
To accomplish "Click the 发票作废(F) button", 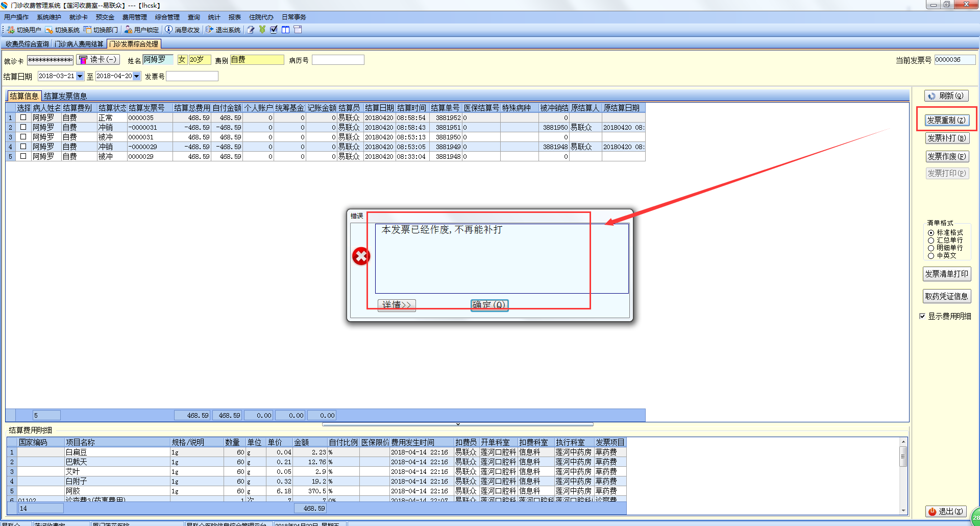I will [947, 156].
